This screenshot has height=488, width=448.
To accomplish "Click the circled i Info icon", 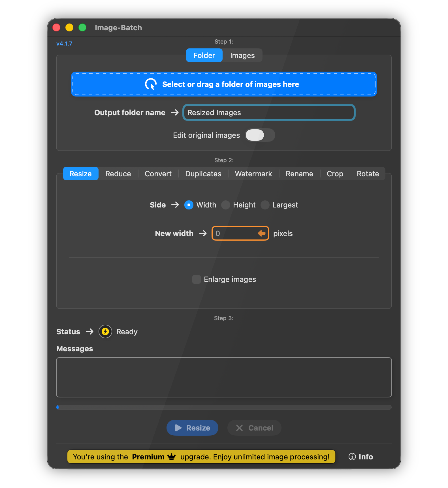I will [x=352, y=457].
